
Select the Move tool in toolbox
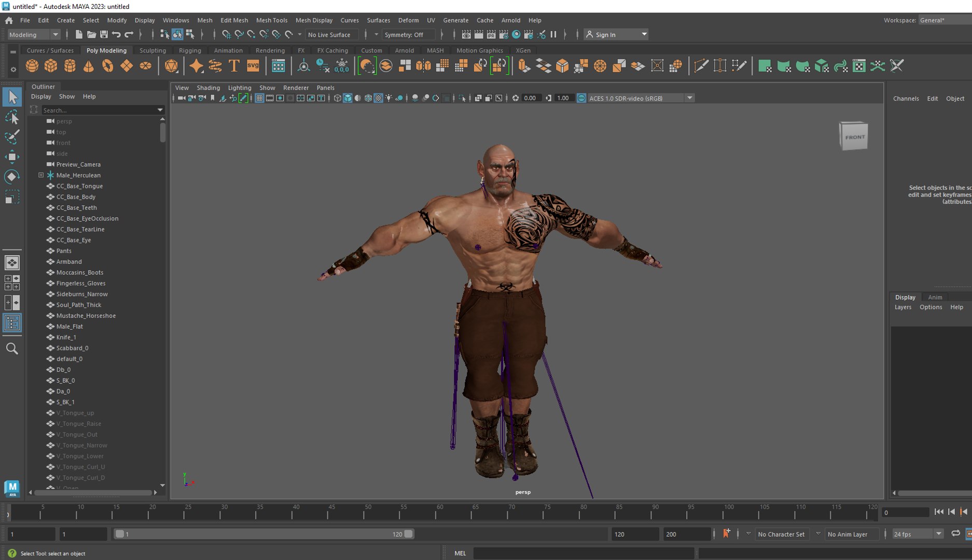click(12, 157)
